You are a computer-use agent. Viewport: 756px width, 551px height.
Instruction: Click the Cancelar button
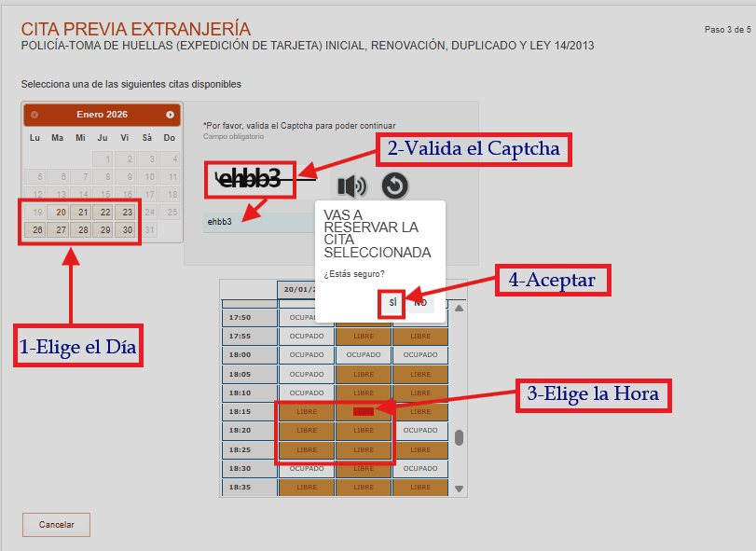56,525
